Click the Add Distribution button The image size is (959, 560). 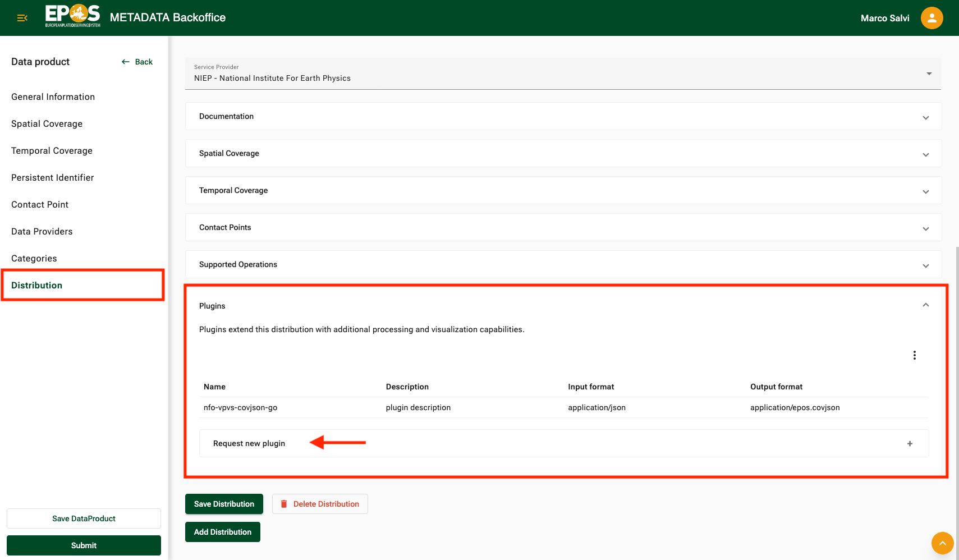coord(222,531)
